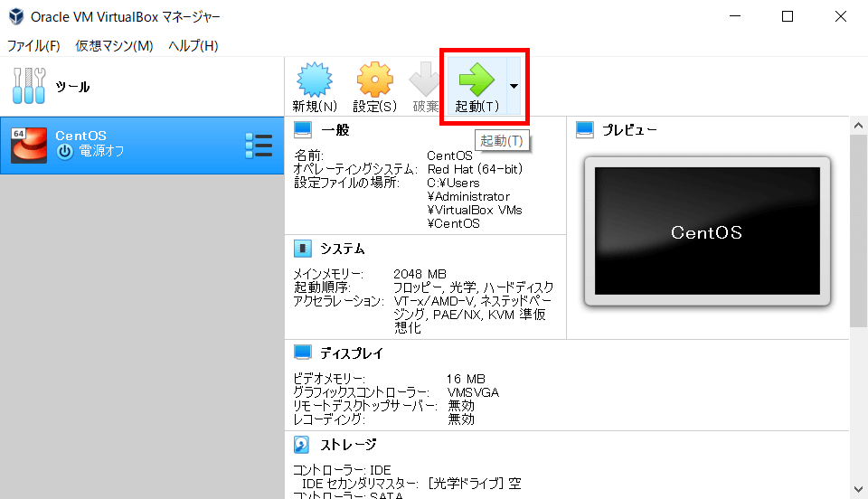This screenshot has height=499, width=868.
Task: Click the CentOS preview thumbnail
Action: click(x=707, y=231)
